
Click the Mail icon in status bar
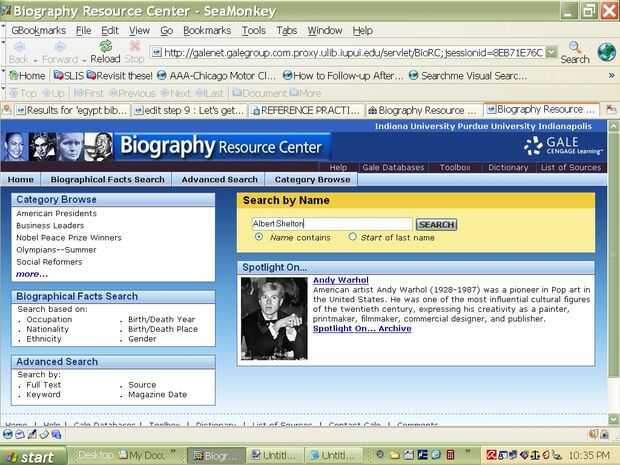[x=20, y=434]
